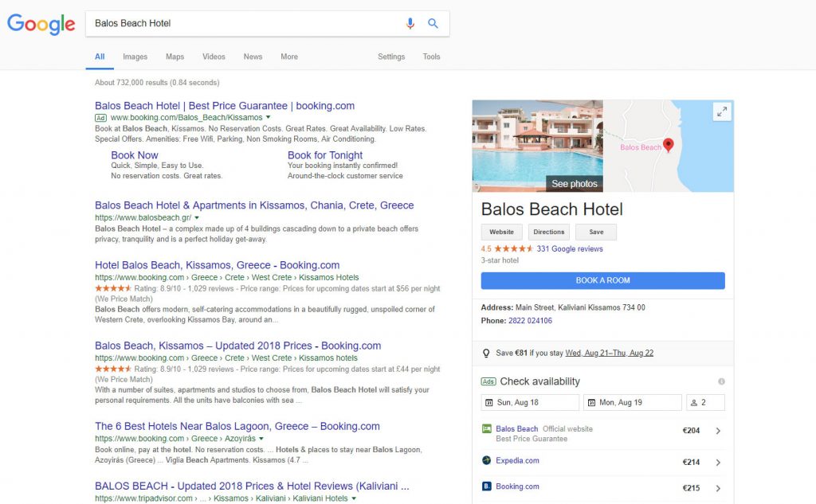Click the Save button
Image resolution: width=816 pixels, height=504 pixels.
[x=596, y=232]
